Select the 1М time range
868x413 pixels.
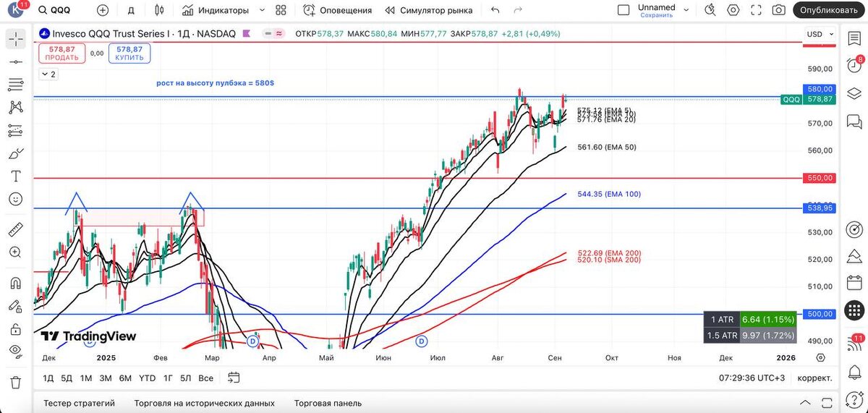86,378
